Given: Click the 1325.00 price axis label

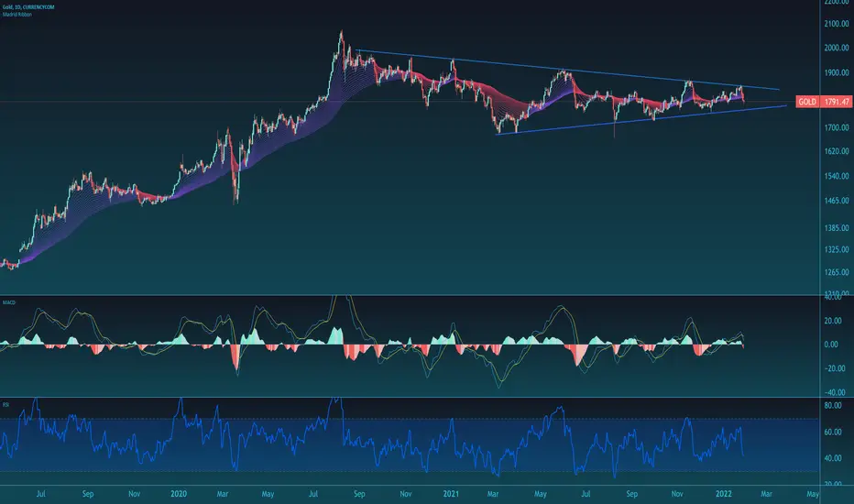Looking at the screenshot, I should (837, 249).
